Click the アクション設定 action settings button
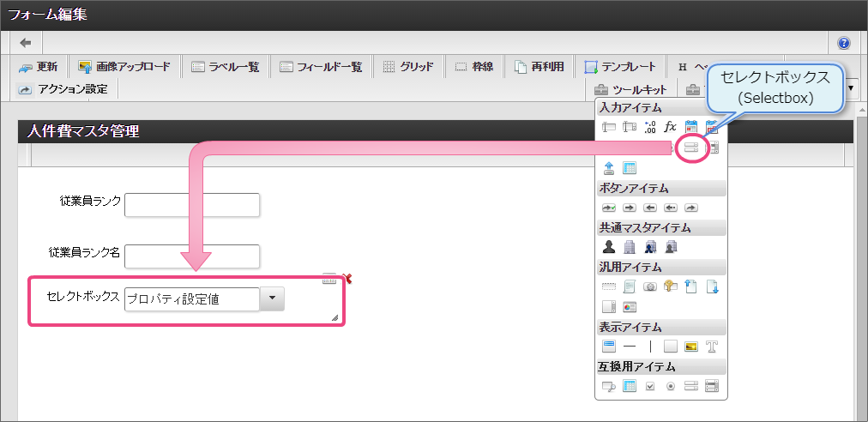 point(63,89)
